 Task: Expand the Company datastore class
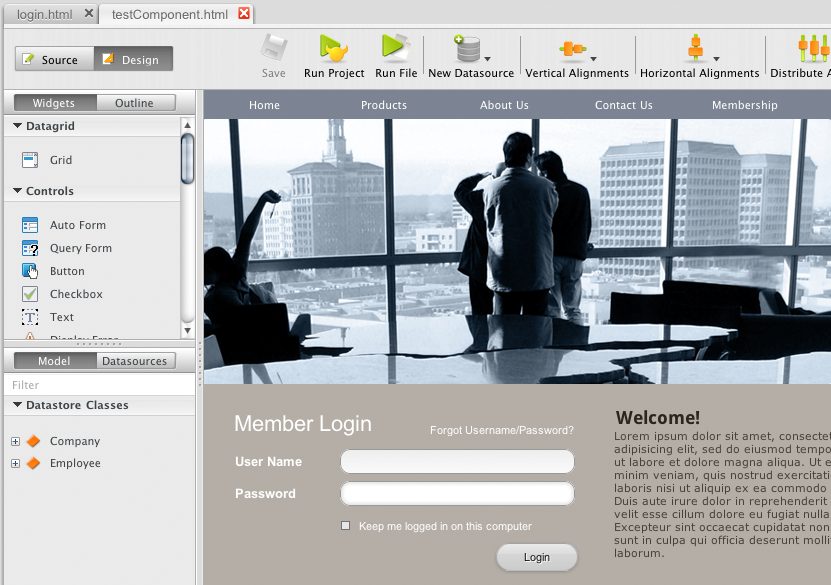15,441
